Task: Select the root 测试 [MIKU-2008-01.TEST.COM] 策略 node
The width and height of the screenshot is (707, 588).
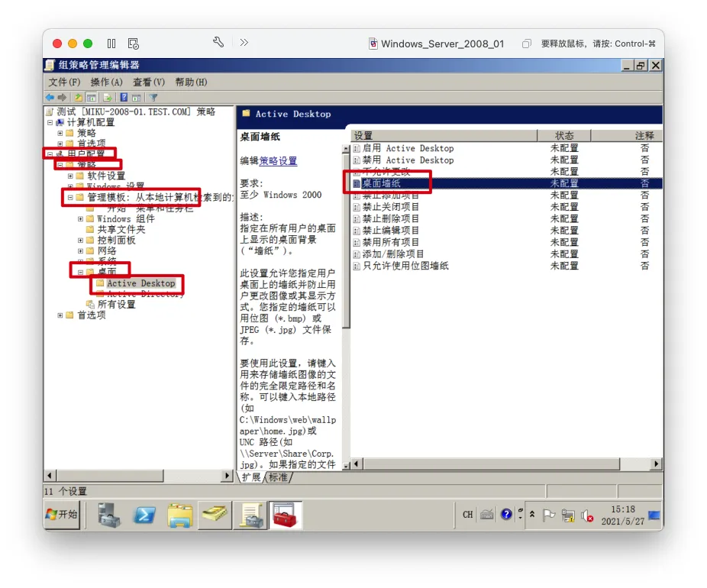Action: coord(136,111)
